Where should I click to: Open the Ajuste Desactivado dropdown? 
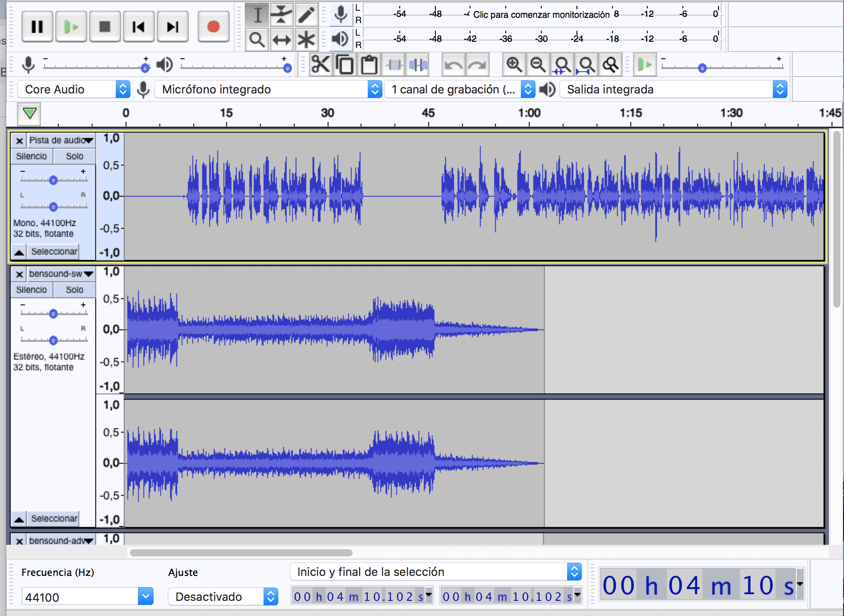tap(223, 596)
